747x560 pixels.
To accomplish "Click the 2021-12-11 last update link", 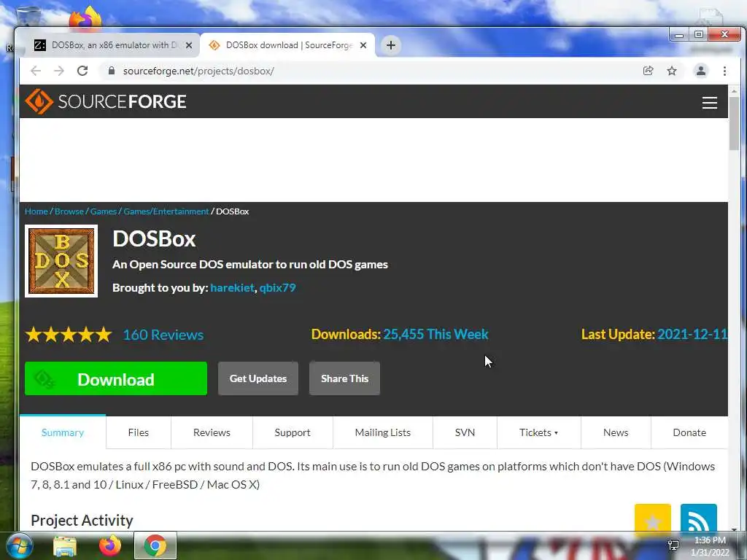I will (x=692, y=334).
